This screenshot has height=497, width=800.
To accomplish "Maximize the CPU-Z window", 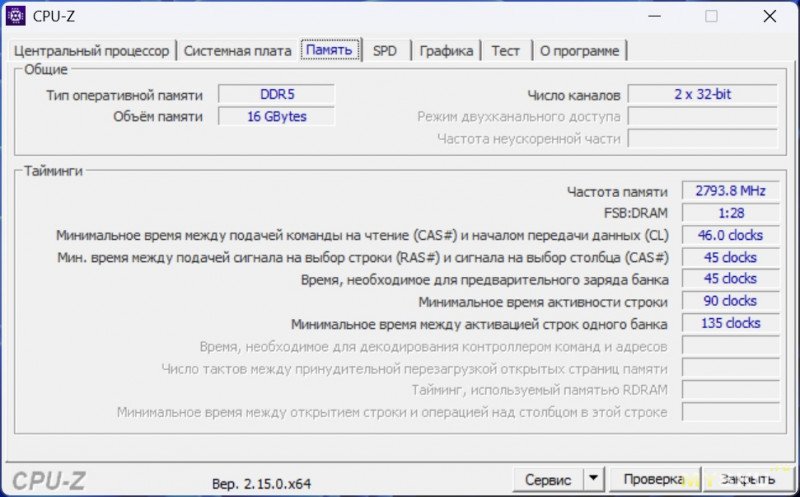I will pos(711,16).
